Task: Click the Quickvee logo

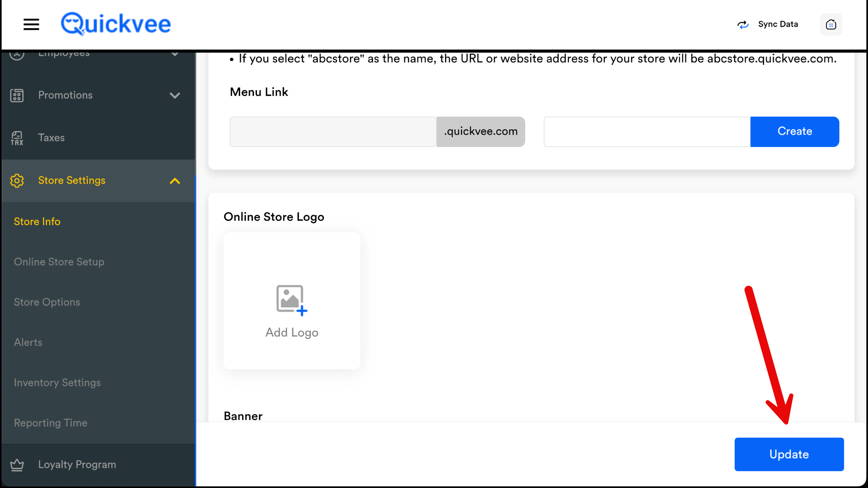Action: (x=116, y=24)
